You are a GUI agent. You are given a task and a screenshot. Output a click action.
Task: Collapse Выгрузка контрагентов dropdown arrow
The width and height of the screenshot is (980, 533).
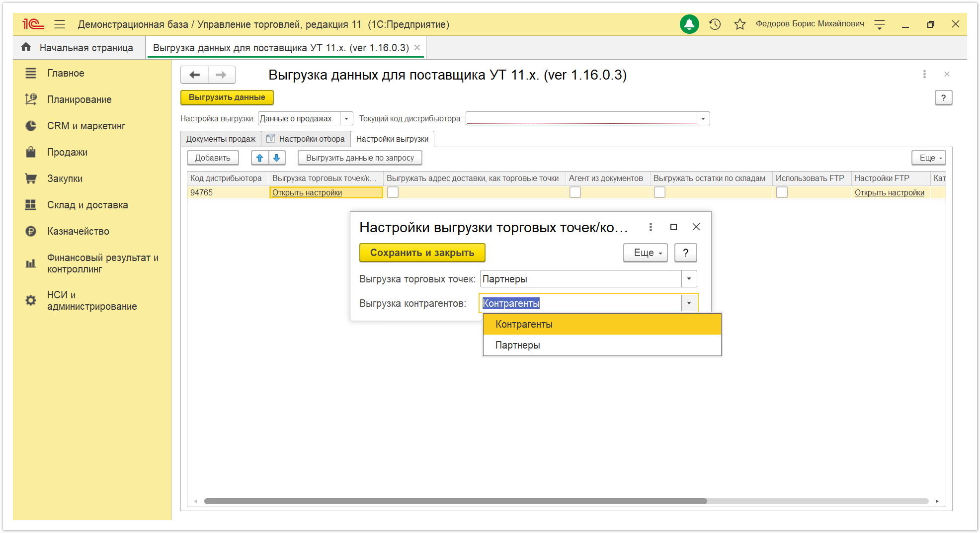click(689, 303)
